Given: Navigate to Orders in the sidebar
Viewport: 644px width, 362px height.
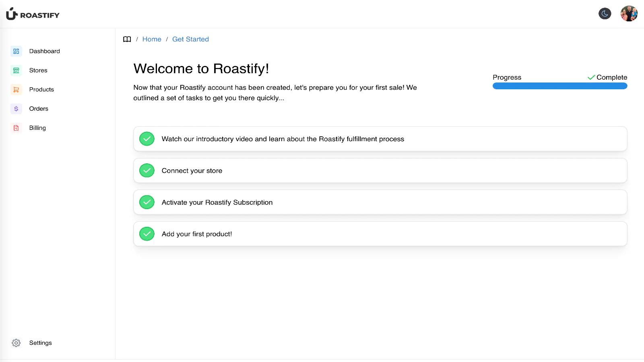Looking at the screenshot, I should click(39, 109).
